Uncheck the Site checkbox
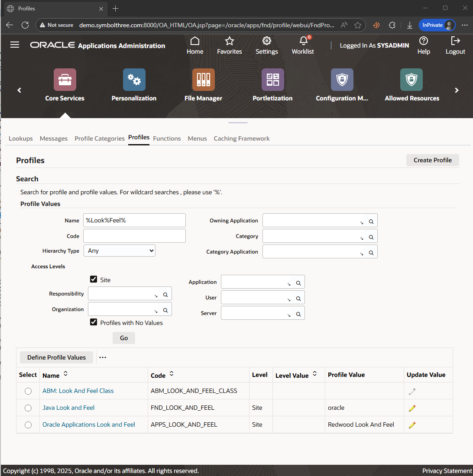The width and height of the screenshot is (473, 476). (94, 280)
